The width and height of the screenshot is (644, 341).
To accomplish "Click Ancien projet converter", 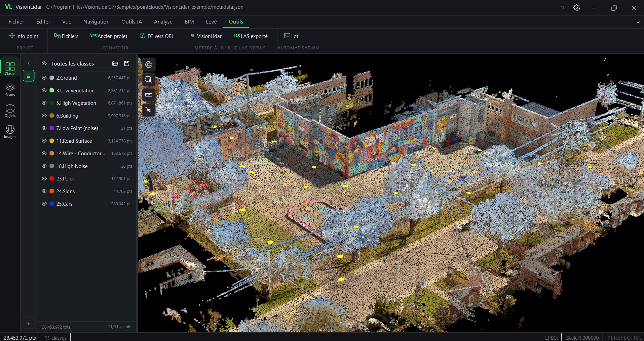I will 109,36.
